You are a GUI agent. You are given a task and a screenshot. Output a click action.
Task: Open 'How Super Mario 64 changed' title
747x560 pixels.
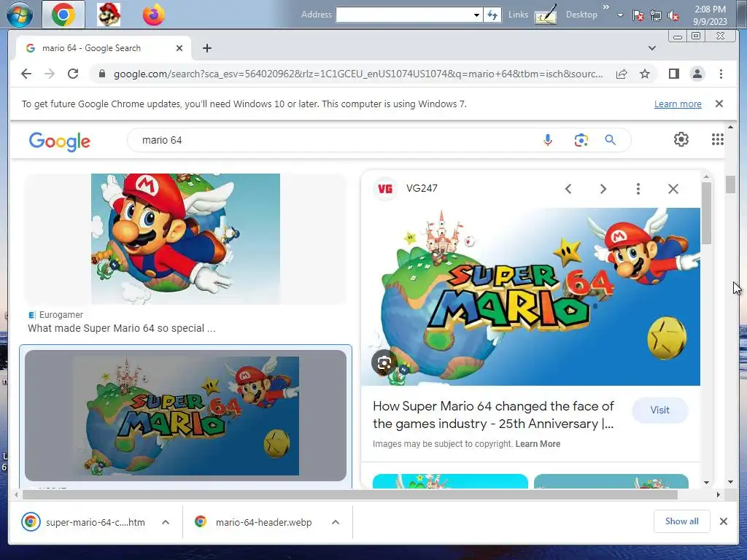494,415
